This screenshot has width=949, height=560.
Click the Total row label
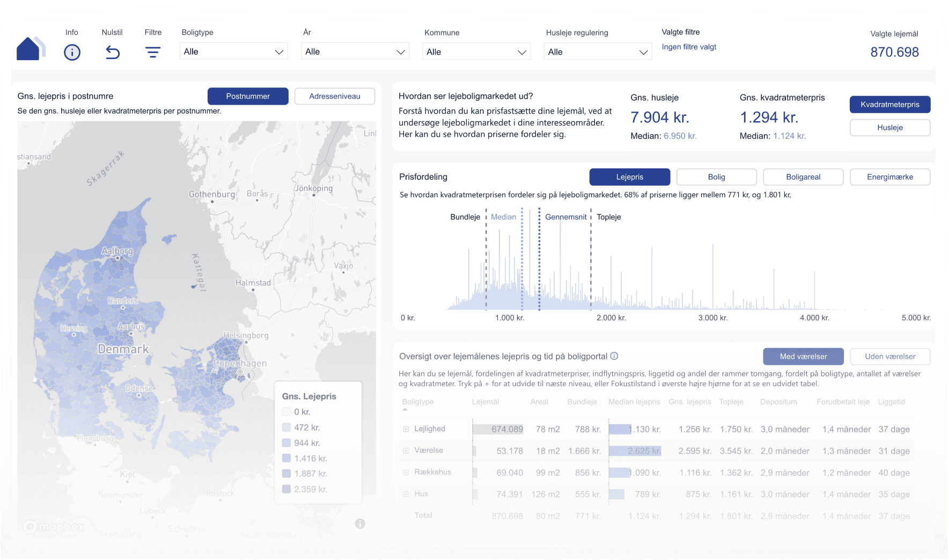(423, 515)
